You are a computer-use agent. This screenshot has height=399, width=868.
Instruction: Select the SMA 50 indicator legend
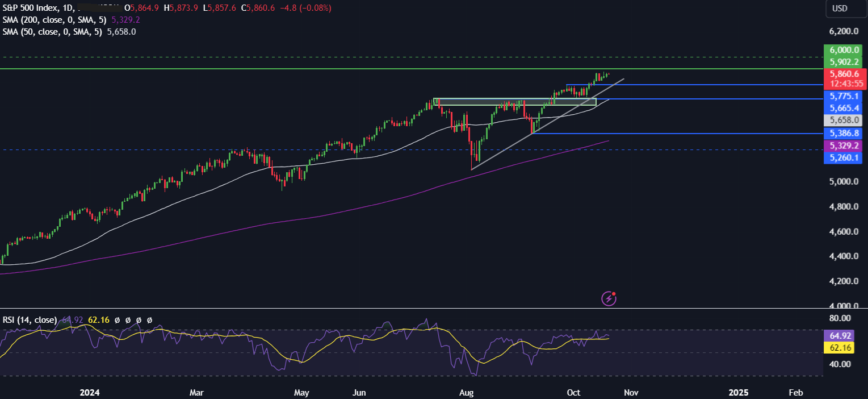tap(52, 31)
